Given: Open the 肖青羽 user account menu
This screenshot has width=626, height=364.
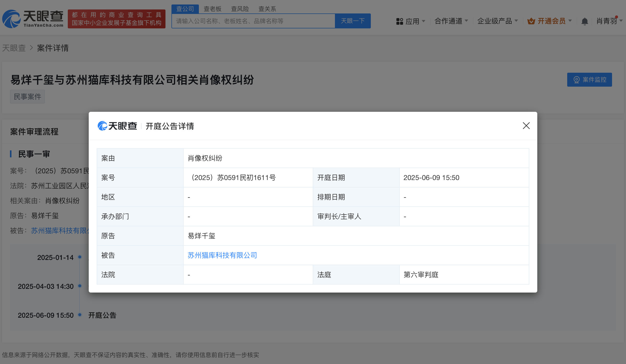Looking at the screenshot, I should (x=609, y=21).
